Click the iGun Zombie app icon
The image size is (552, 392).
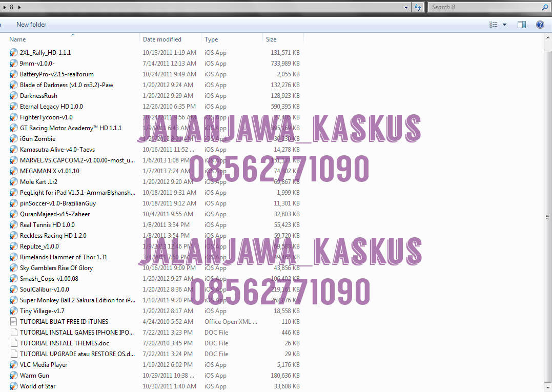point(13,139)
